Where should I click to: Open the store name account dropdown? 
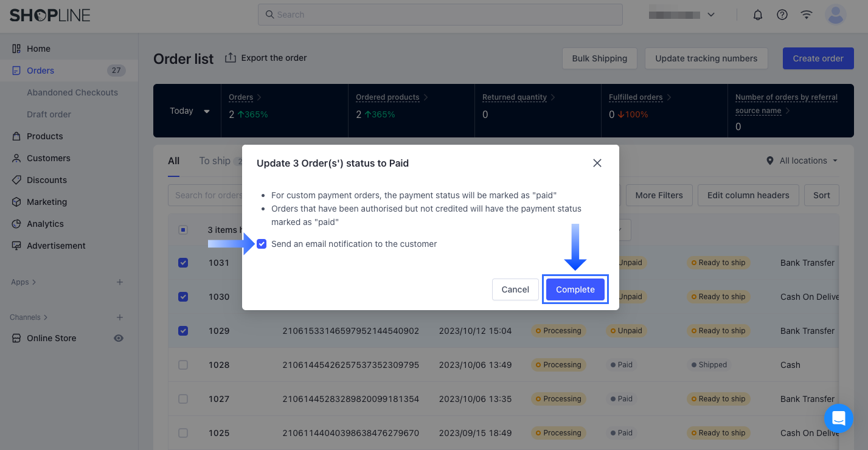click(682, 15)
